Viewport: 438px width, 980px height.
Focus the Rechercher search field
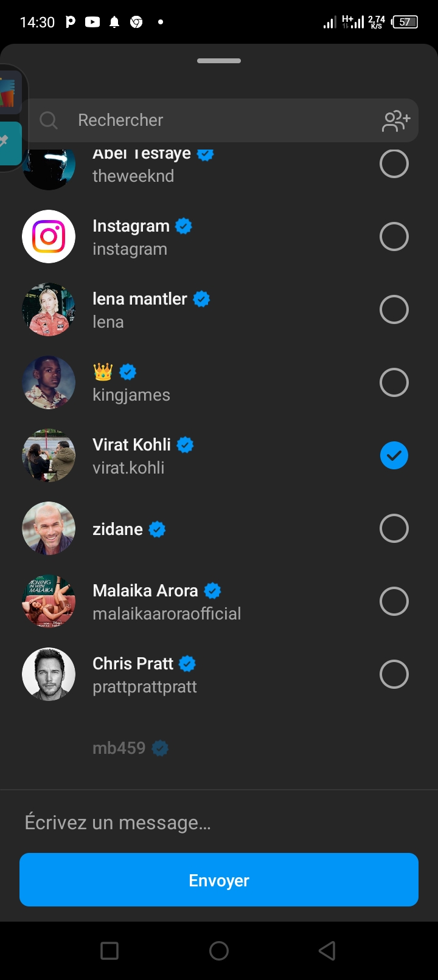click(219, 120)
